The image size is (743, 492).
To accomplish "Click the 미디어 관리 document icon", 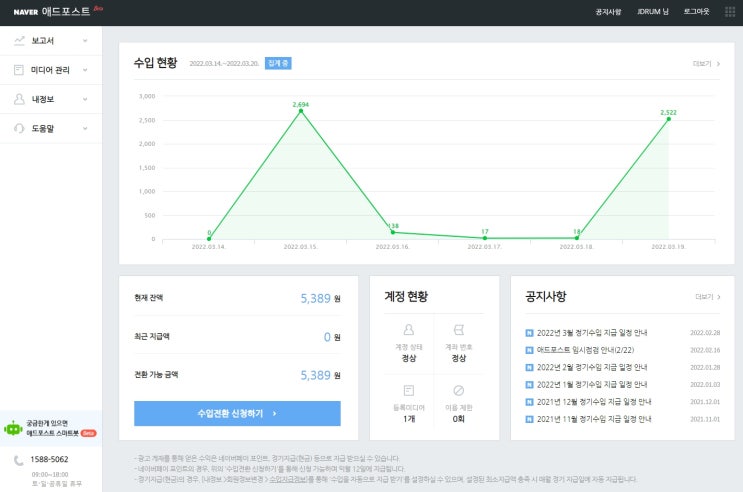I will (x=19, y=70).
